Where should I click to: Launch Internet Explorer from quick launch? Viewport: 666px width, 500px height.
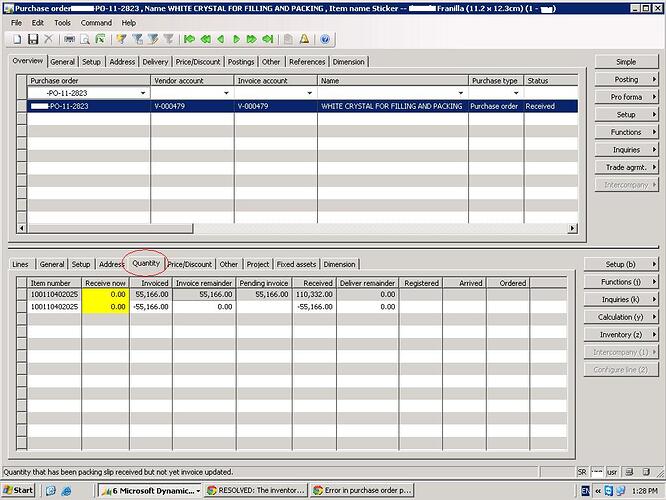[66, 491]
